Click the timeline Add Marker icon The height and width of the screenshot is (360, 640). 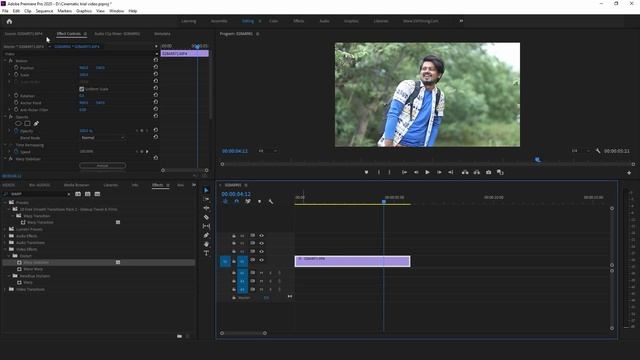[x=259, y=201]
